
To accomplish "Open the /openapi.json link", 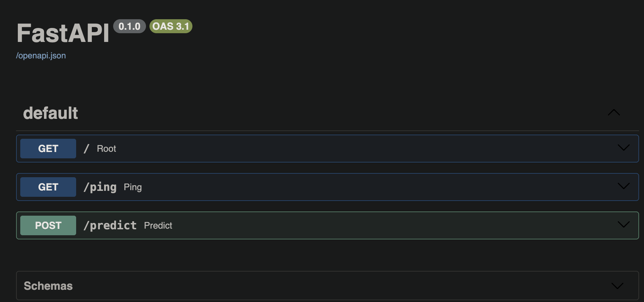I will [x=41, y=56].
